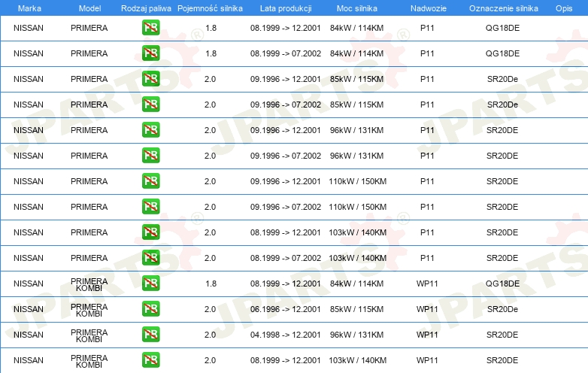The image size is (588, 373).
Task: Click the Marka column header
Action: [x=29, y=8]
